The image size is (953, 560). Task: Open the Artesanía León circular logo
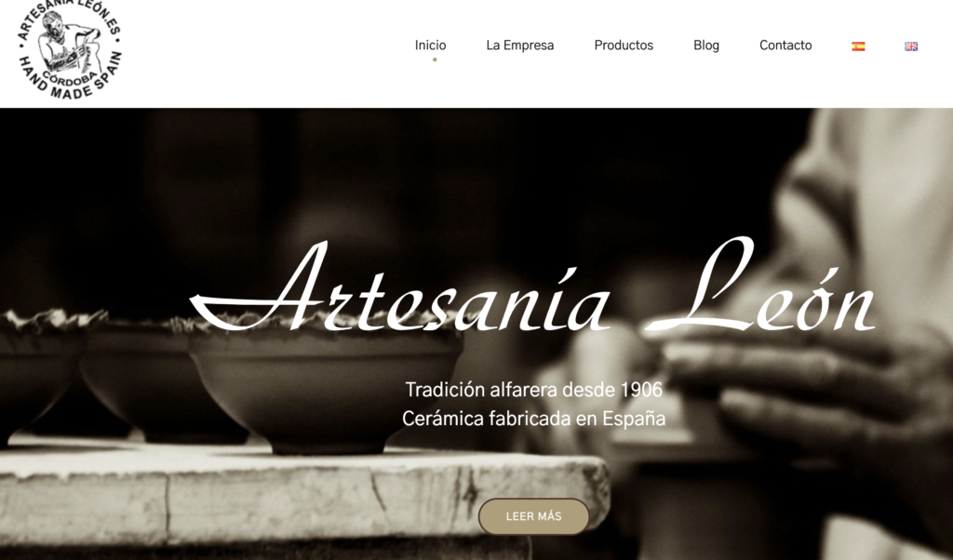(x=69, y=48)
